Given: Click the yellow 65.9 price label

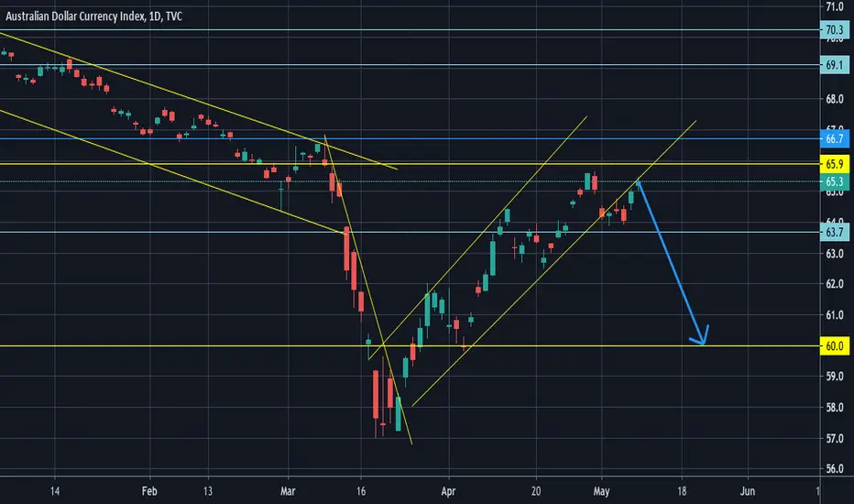Looking at the screenshot, I should pos(834,164).
